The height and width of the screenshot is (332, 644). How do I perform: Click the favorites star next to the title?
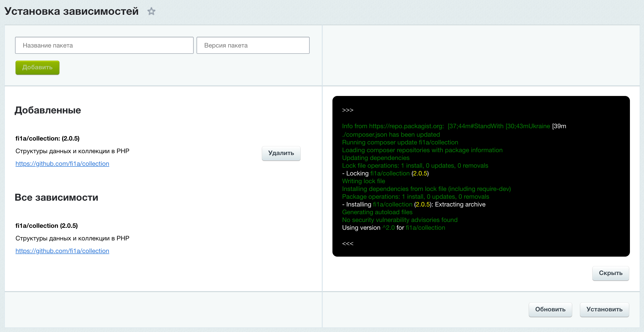[151, 11]
